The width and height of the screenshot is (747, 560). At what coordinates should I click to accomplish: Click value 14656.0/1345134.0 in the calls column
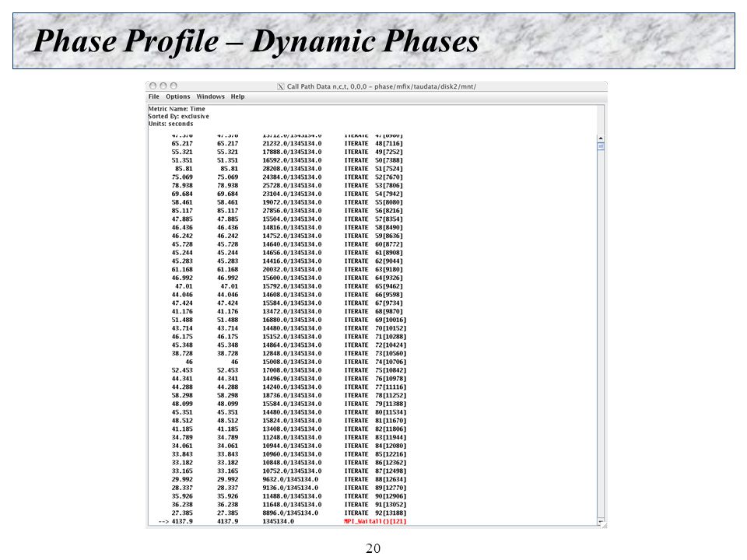point(292,253)
